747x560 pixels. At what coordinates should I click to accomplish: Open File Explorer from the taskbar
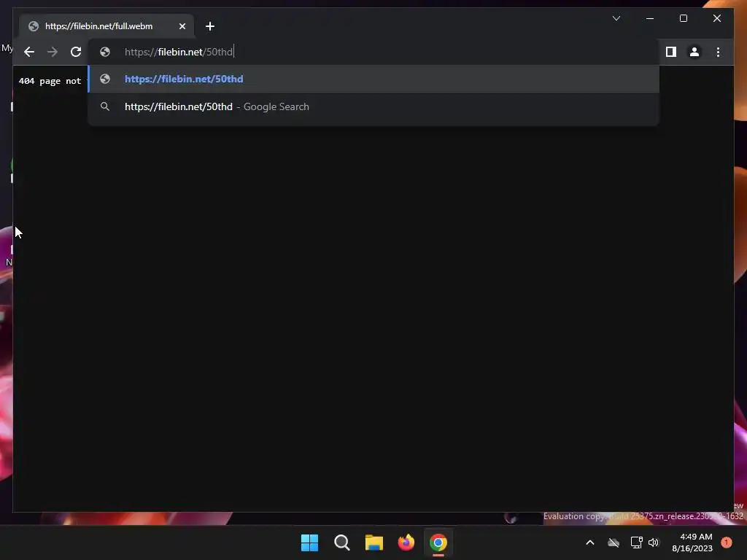point(374,542)
